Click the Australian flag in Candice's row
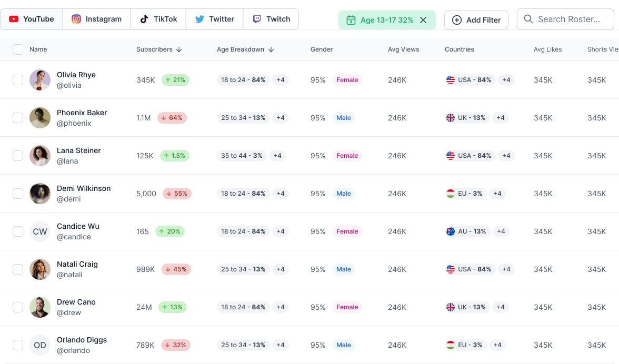 (x=451, y=231)
